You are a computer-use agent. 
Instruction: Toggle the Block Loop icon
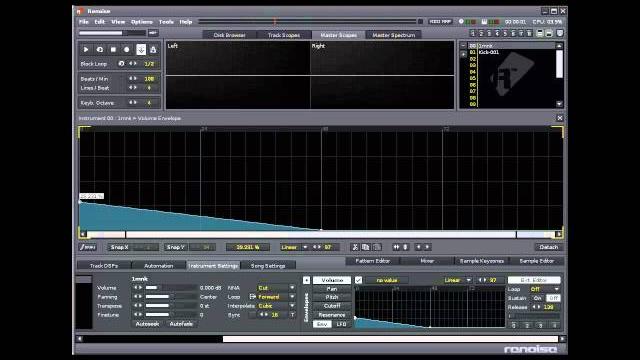coord(121,64)
